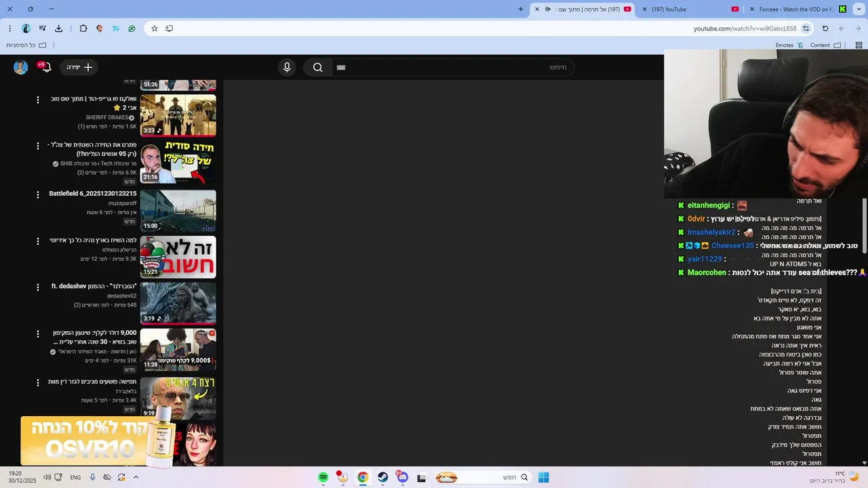Open options for SHERIFF DRAKES video
This screenshot has width=868, height=488.
[x=38, y=100]
